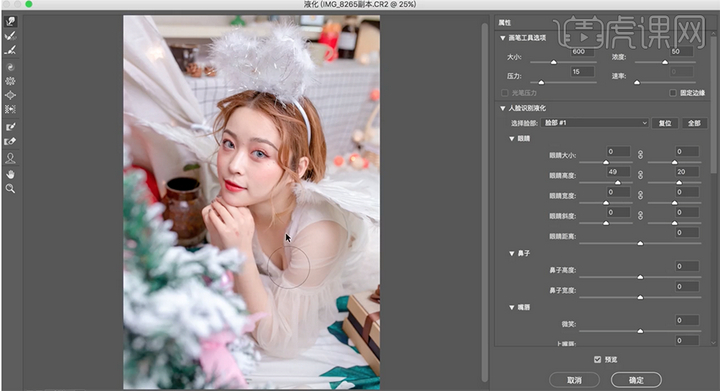Click the 确定 confirm button
Image resolution: width=720 pixels, height=391 pixels.
[636, 380]
